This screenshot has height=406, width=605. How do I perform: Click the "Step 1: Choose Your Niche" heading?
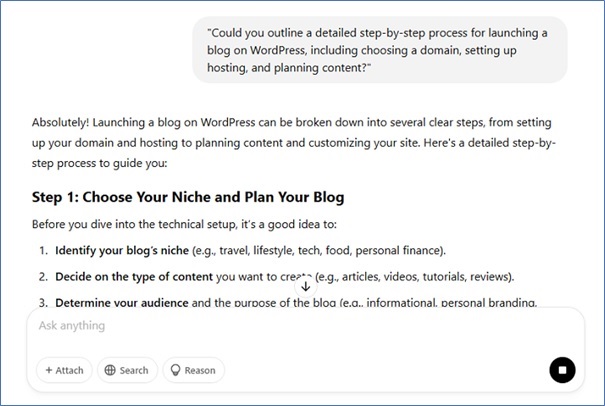pos(188,197)
